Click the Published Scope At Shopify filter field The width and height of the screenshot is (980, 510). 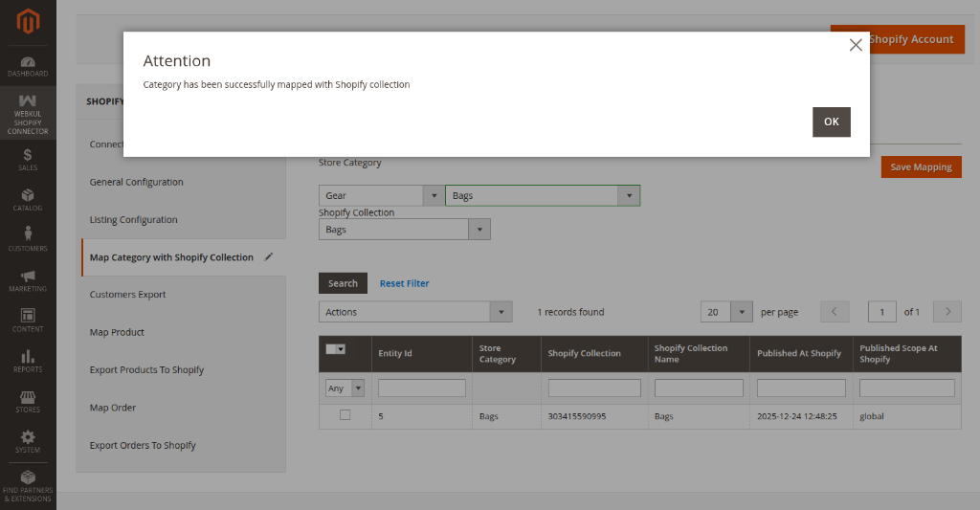tap(907, 388)
